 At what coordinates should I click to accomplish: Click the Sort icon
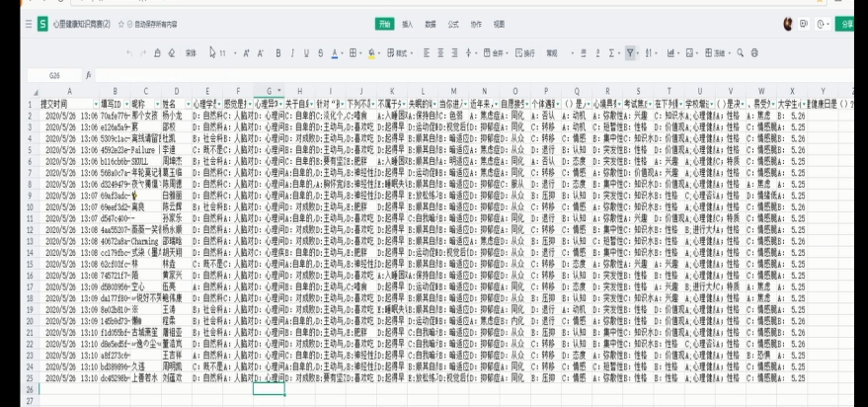coord(649,53)
